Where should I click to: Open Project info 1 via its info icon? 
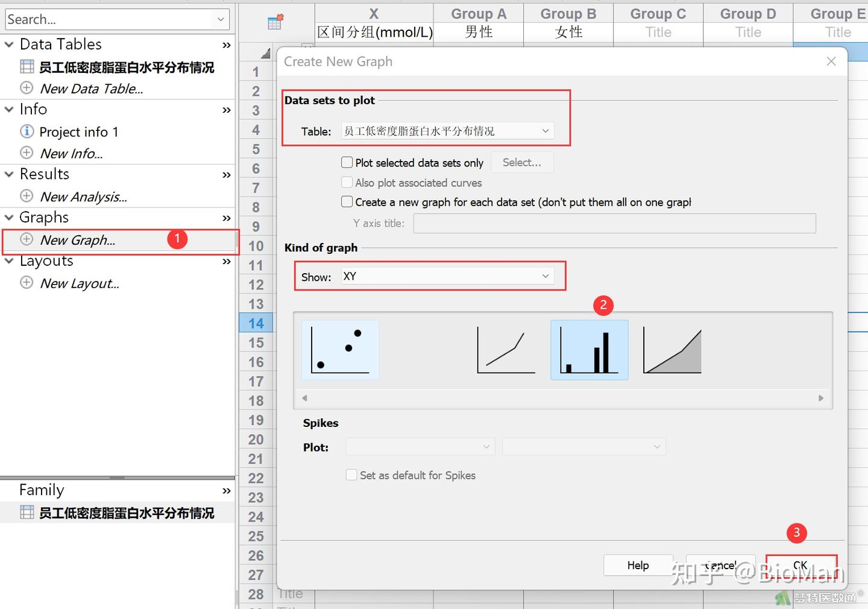[27, 131]
